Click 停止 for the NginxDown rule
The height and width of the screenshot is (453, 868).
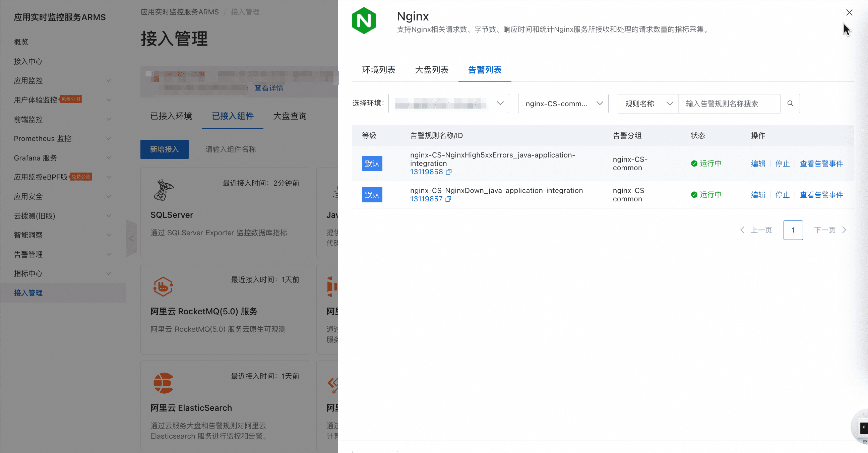pos(782,195)
